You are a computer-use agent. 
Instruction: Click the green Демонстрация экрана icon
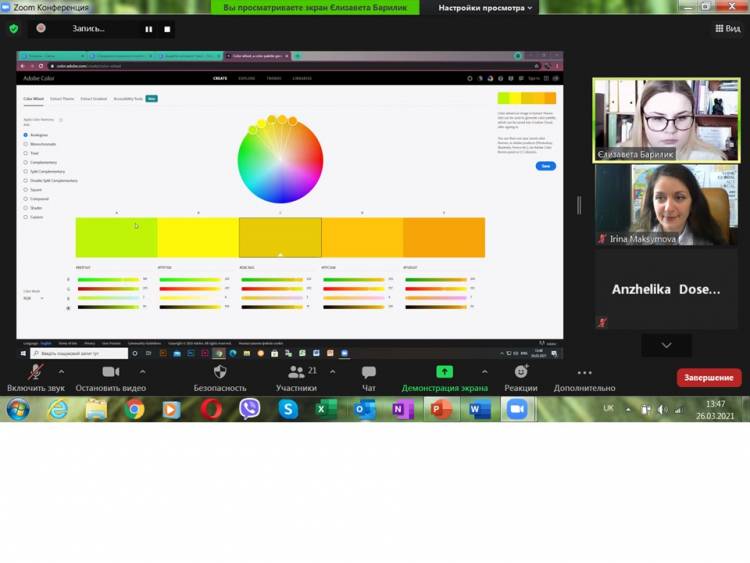tap(444, 372)
